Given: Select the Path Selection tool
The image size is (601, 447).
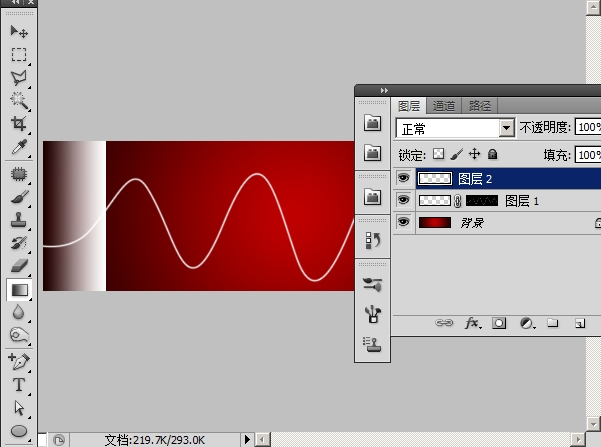Looking at the screenshot, I should pyautogui.click(x=19, y=408).
